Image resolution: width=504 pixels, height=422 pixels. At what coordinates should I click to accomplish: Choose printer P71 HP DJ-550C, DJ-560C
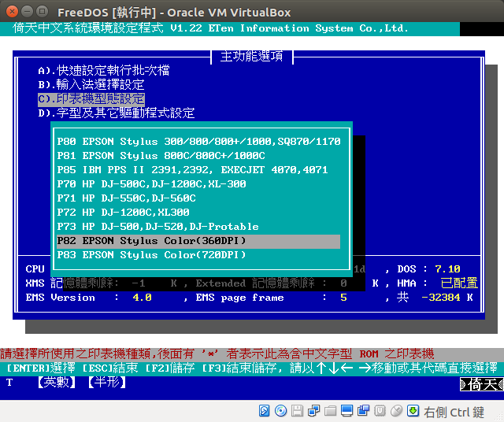point(198,198)
